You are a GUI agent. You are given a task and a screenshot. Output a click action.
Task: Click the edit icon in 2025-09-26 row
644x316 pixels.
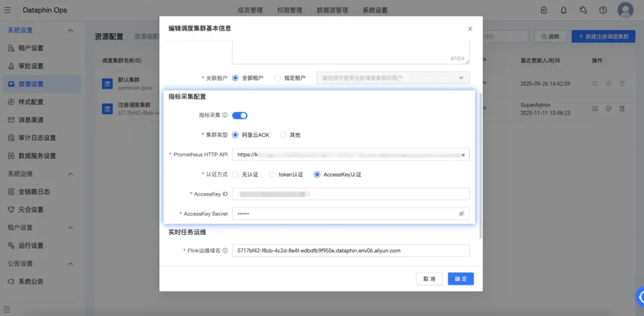[595, 84]
